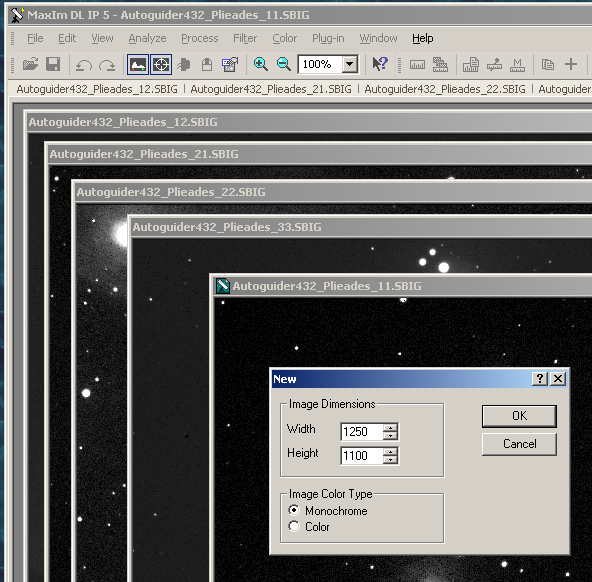Viewport: 592px width, 582px height.
Task: Open the Process menu
Action: [200, 38]
